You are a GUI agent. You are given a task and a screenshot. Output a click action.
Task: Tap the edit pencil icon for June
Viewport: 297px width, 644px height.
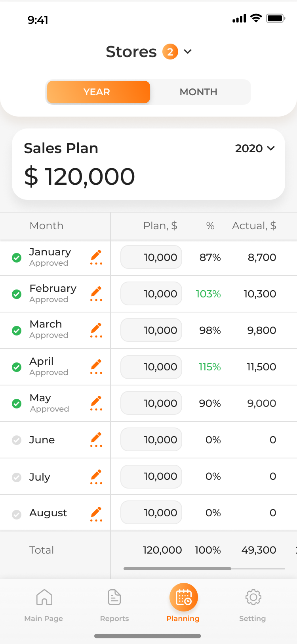coord(96,440)
